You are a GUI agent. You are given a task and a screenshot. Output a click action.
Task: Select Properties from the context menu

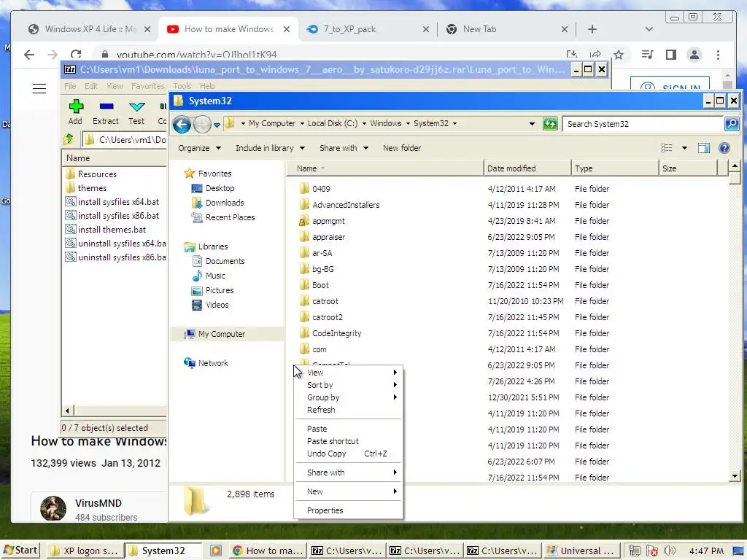348,510
